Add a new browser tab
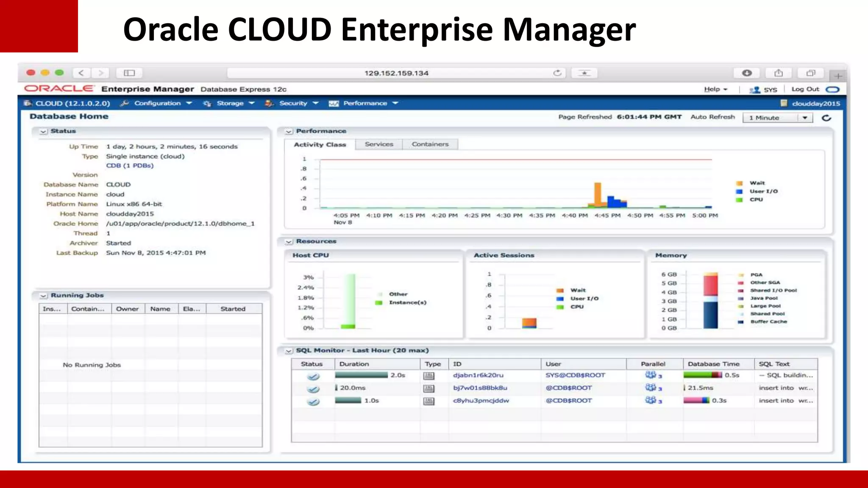The width and height of the screenshot is (868, 488). (838, 76)
